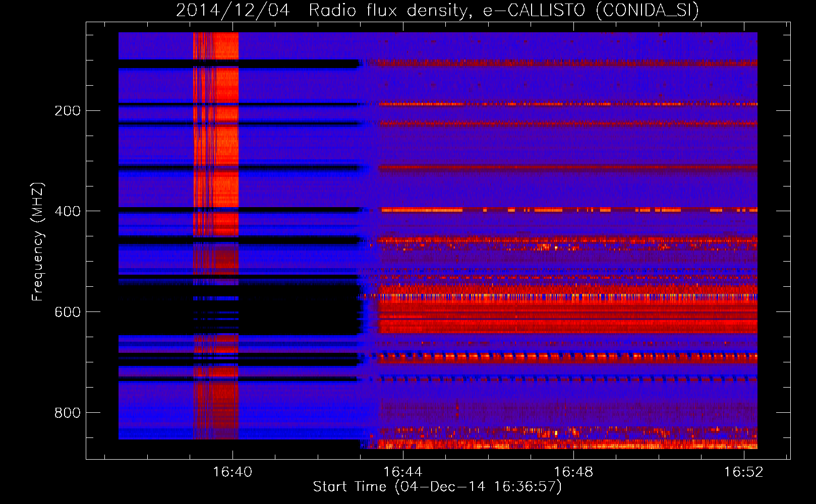Viewport: 816px width, 504px height.
Task: Select the 800 frequency tick label
Action: click(x=68, y=413)
